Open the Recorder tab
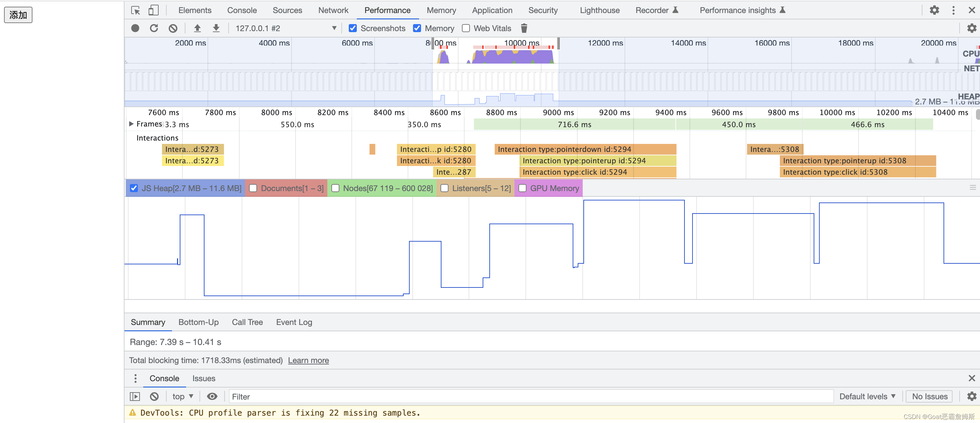Screen dimensions: 980x423 (657, 10)
